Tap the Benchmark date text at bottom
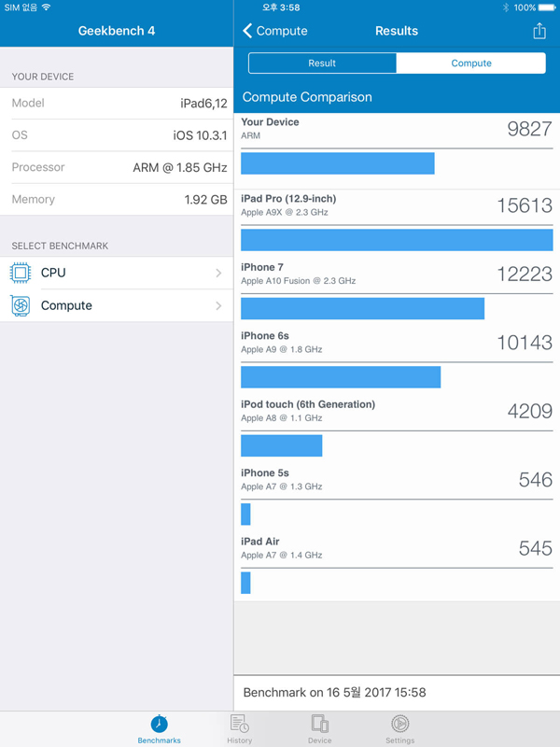 pos(334,692)
